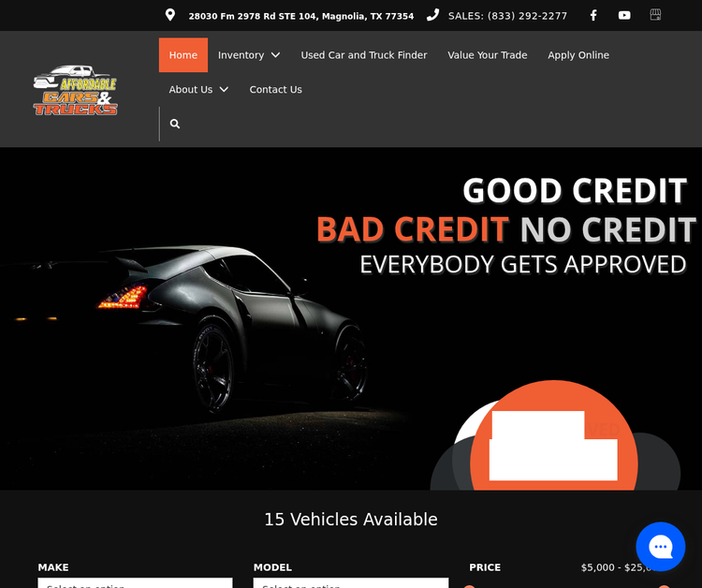Open Used Car and Truck Finder

tap(363, 55)
